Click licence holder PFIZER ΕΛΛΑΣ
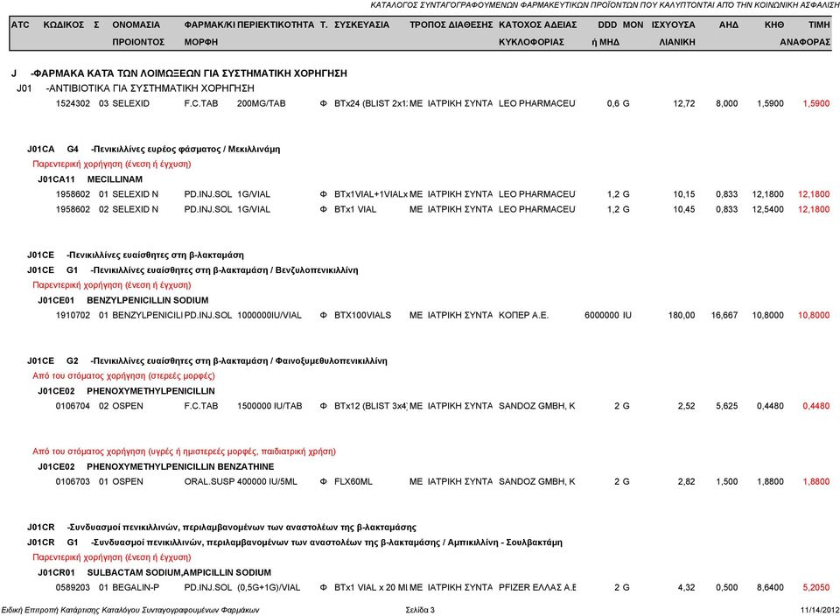840x616 pixels. point(537,588)
